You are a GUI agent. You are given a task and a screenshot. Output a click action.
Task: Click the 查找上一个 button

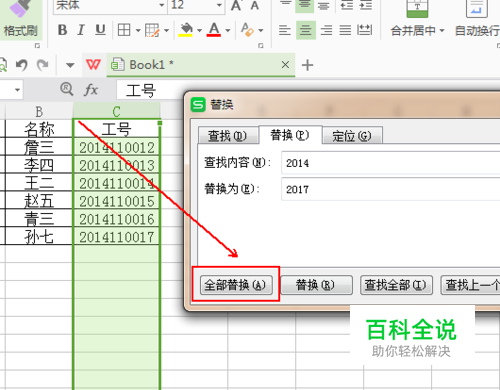pyautogui.click(x=470, y=285)
